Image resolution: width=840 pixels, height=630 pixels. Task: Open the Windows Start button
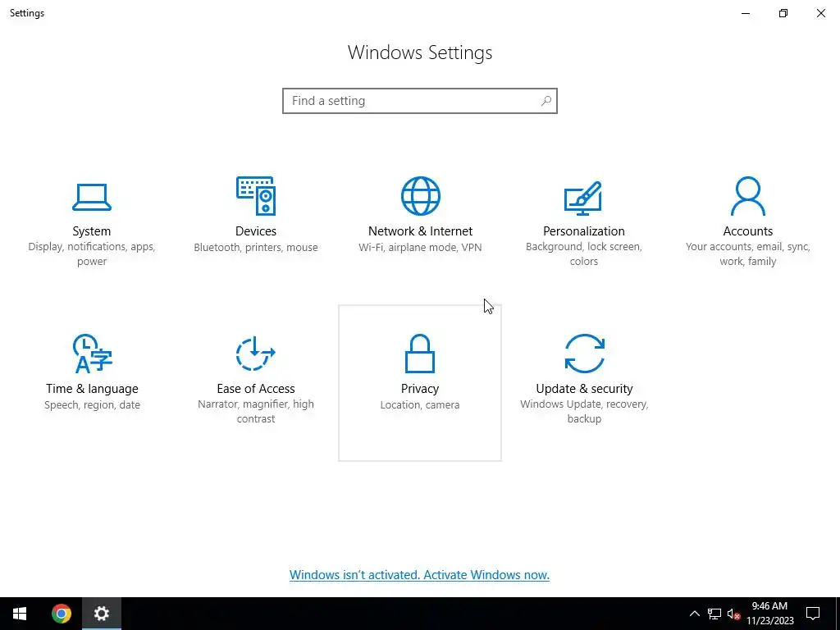[x=20, y=614]
